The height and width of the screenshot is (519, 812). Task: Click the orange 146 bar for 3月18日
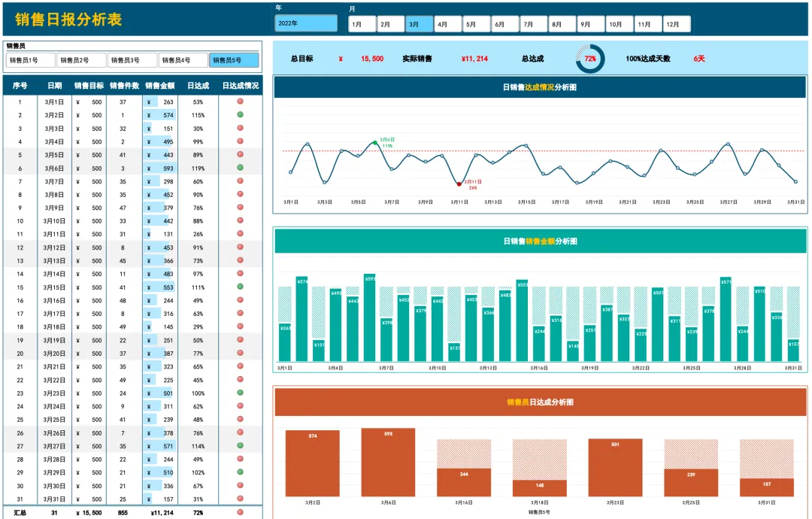pos(540,488)
